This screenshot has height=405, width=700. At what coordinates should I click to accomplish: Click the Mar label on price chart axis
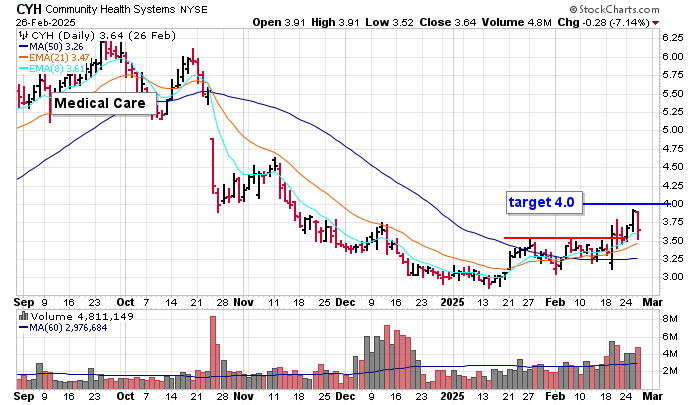(x=653, y=302)
